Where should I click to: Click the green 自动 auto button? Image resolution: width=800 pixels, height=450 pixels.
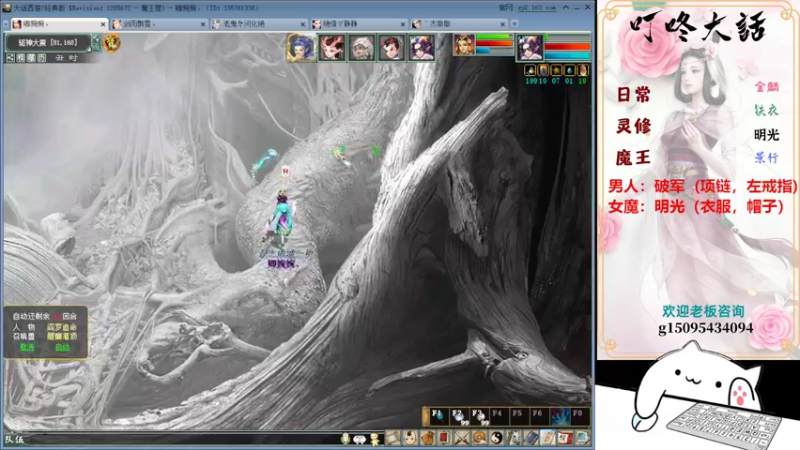coord(62,347)
